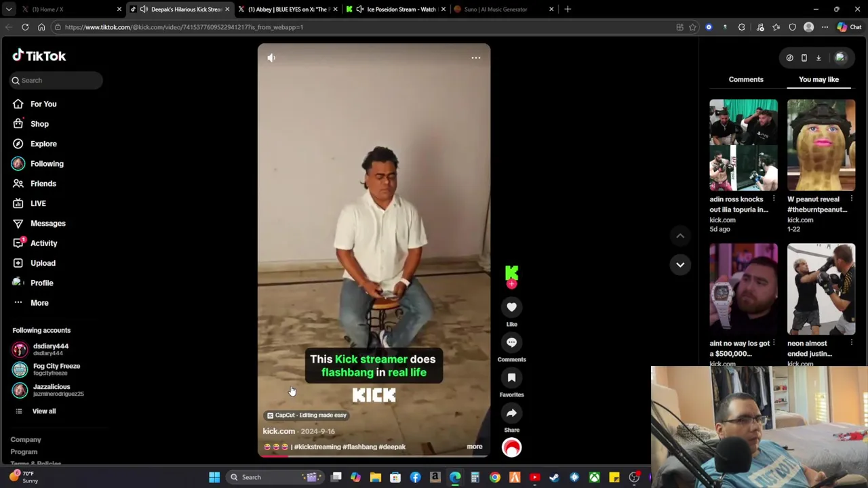Open the Program footer link

coord(24,452)
